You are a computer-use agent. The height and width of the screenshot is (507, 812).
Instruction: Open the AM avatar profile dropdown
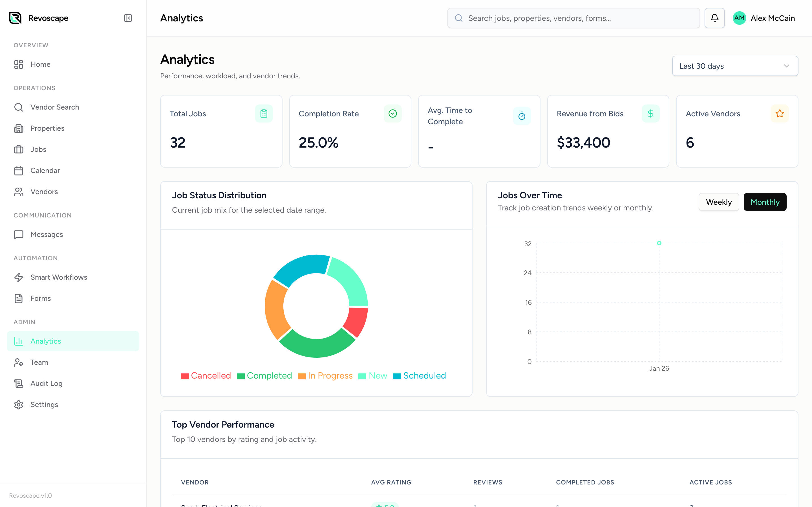pyautogui.click(x=740, y=18)
